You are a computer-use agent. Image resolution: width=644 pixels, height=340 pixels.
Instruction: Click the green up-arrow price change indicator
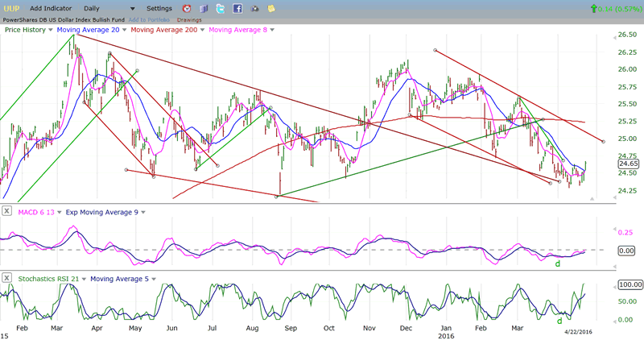click(x=594, y=8)
